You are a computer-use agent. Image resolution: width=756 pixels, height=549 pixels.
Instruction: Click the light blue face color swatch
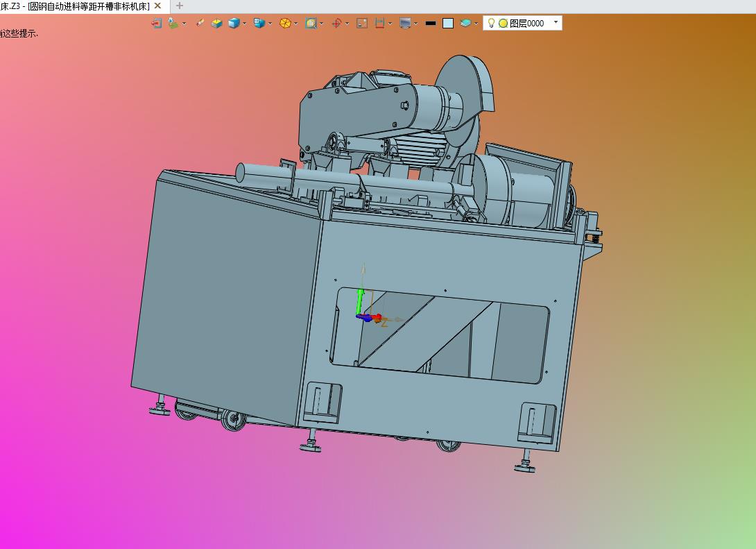click(448, 23)
